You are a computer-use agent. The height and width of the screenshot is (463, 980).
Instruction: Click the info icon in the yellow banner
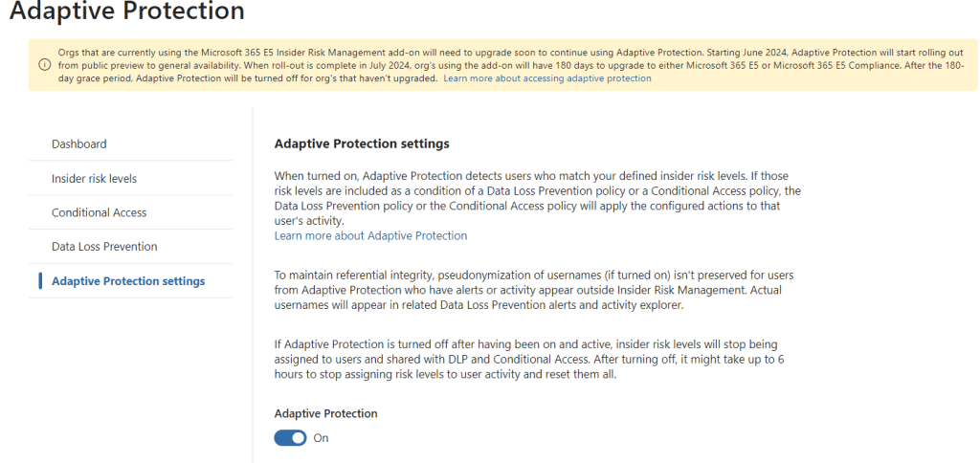(44, 65)
